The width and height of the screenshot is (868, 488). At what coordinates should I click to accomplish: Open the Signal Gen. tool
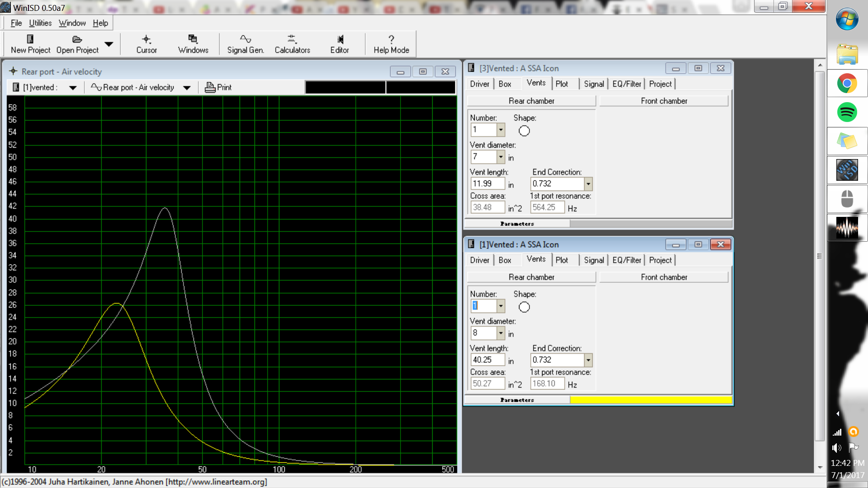click(245, 44)
